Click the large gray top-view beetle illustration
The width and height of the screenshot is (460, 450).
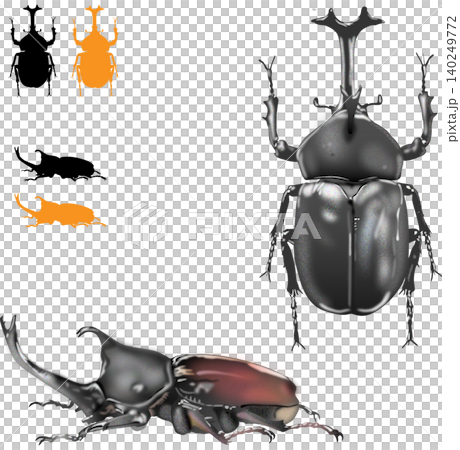(350, 178)
